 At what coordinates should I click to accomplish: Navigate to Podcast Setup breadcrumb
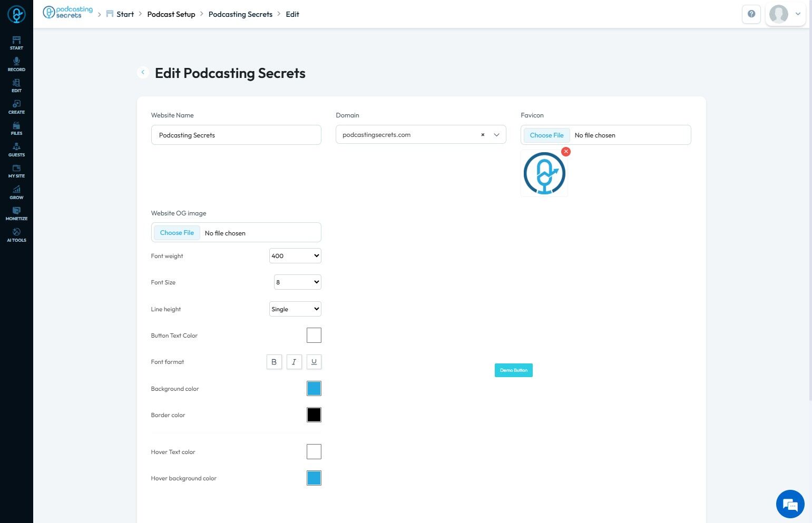click(171, 14)
